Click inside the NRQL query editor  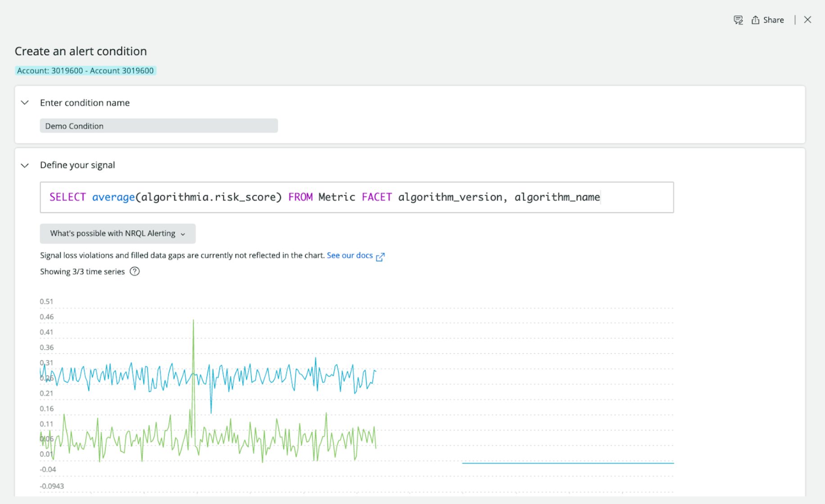pos(356,197)
